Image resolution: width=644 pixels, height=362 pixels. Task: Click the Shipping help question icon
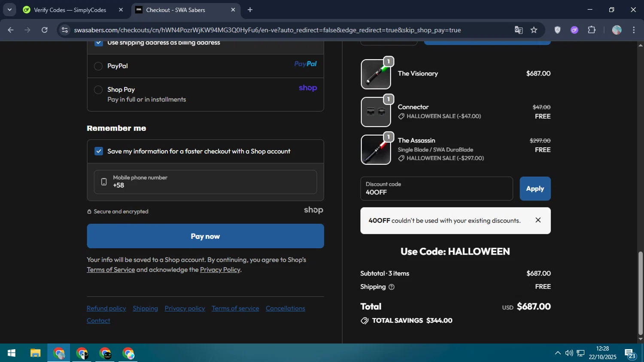pos(392,287)
